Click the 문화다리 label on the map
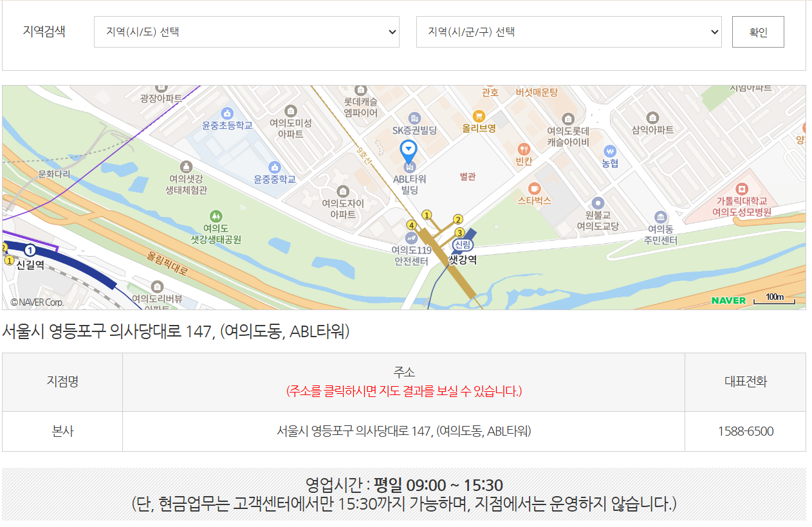 [54, 174]
